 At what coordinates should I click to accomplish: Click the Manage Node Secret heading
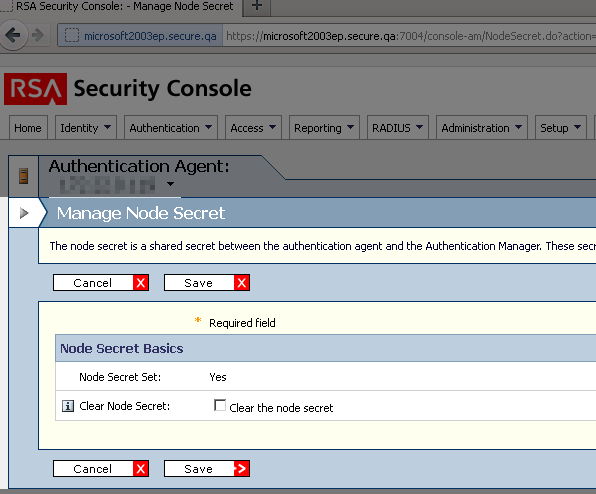pos(141,213)
